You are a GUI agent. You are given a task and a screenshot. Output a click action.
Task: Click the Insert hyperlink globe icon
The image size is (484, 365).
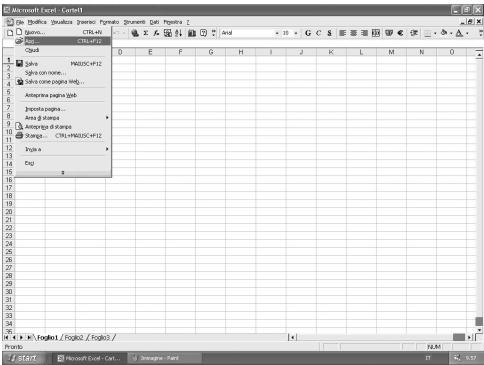pos(135,33)
